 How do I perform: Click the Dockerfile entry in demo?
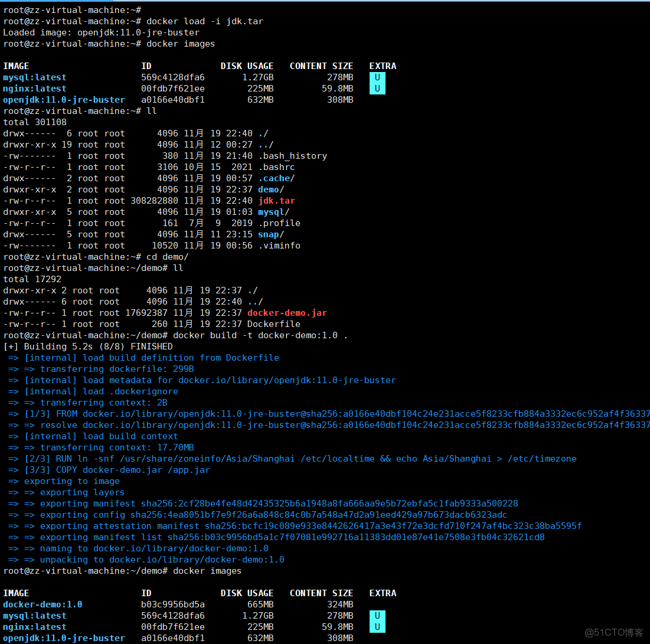pos(273,323)
